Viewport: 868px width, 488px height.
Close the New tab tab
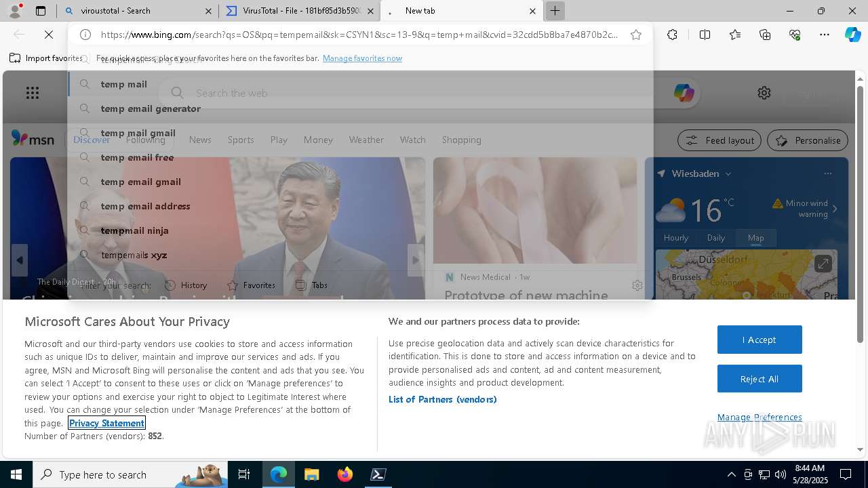(x=532, y=11)
